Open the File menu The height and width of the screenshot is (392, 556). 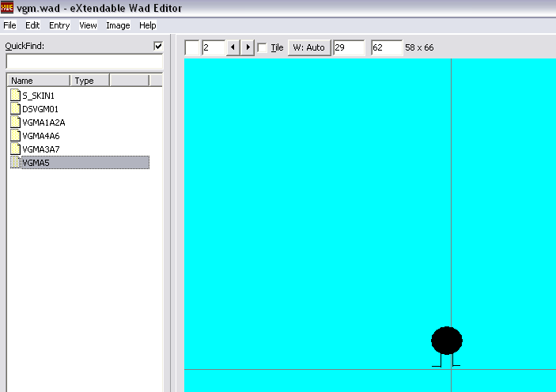coord(9,25)
